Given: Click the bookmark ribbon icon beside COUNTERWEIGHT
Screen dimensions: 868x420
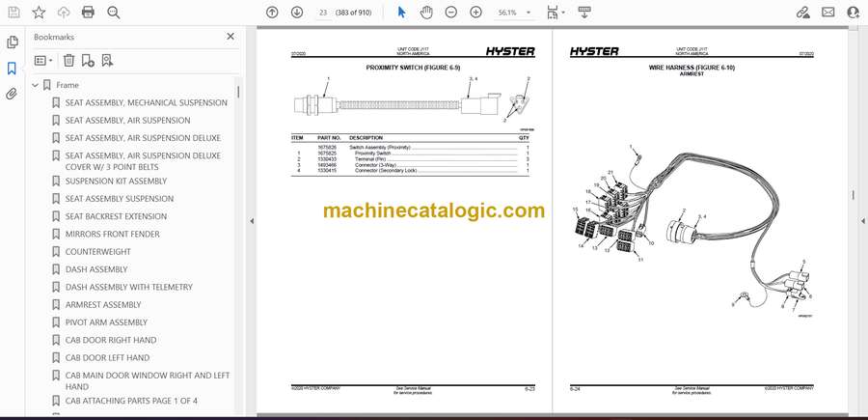Looking at the screenshot, I should 56,252.
